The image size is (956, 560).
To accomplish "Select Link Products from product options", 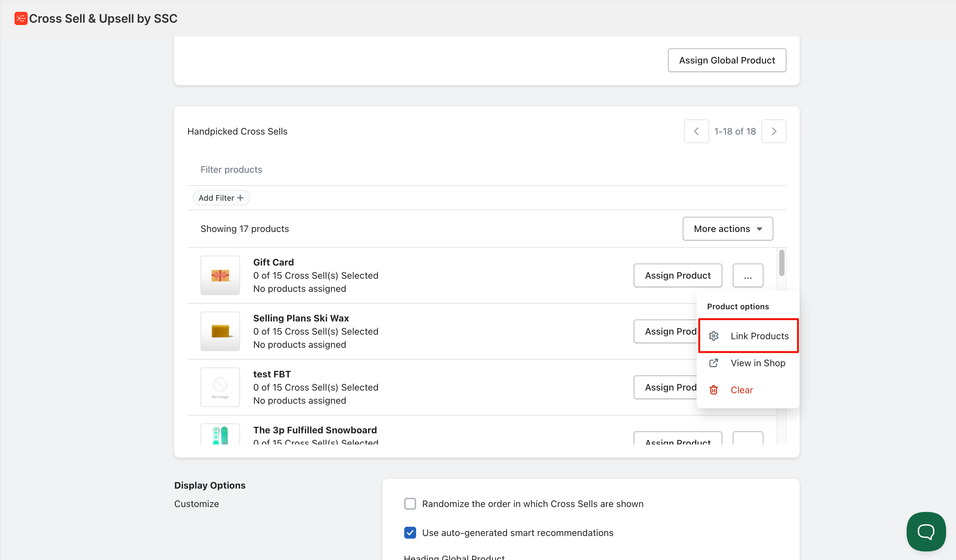I will point(759,336).
